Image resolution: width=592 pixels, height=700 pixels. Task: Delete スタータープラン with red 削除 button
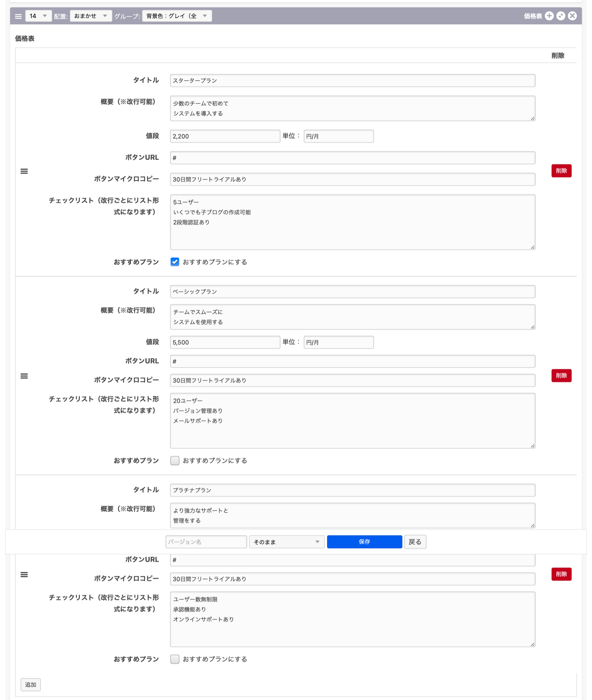click(x=561, y=171)
